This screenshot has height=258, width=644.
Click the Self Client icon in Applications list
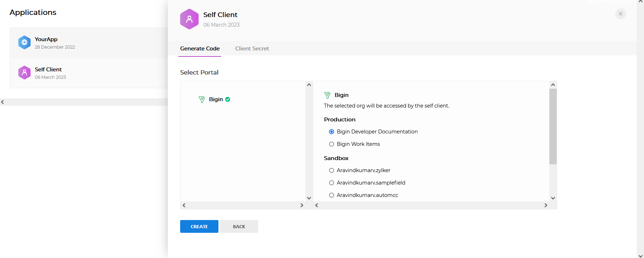24,72
